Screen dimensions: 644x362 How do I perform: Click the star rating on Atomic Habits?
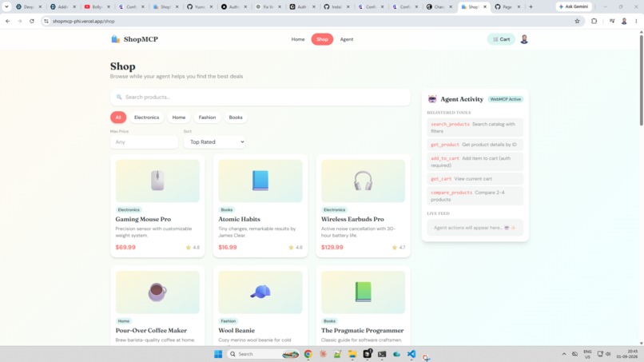[x=296, y=248]
